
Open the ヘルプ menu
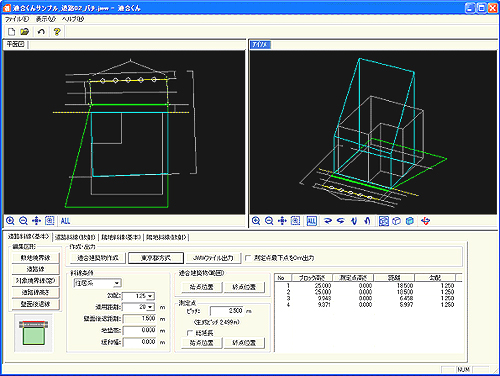[73, 19]
